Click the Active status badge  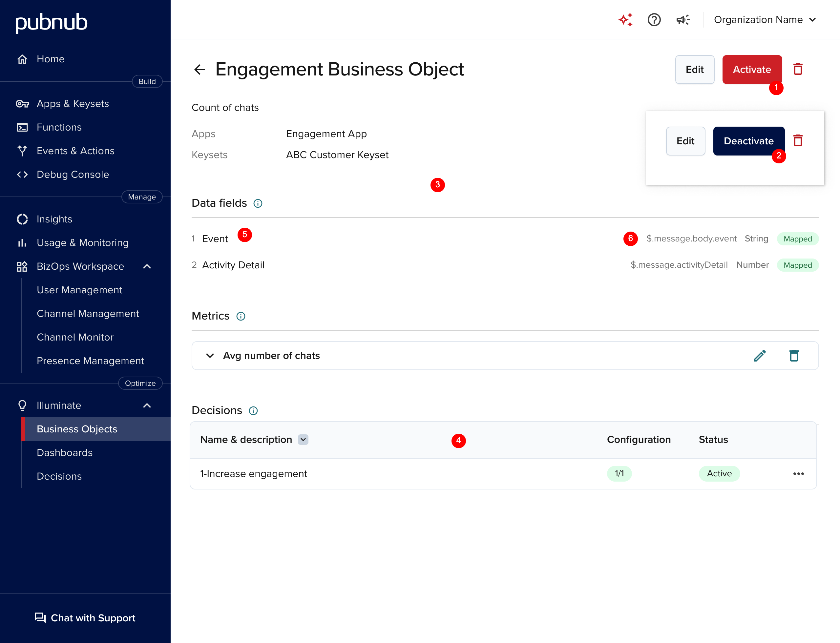(x=719, y=474)
